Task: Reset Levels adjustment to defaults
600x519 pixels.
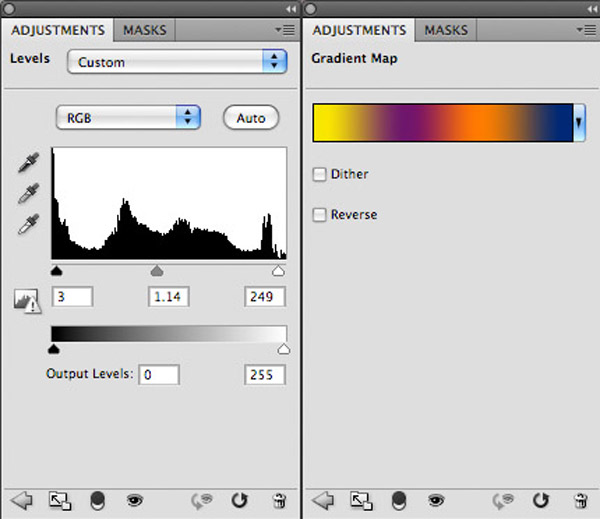Action: (240, 500)
